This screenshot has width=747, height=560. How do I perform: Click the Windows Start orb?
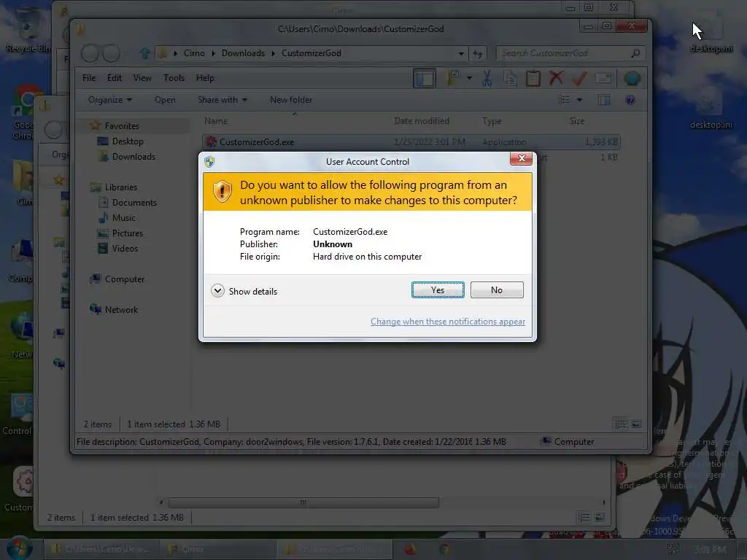click(20, 548)
